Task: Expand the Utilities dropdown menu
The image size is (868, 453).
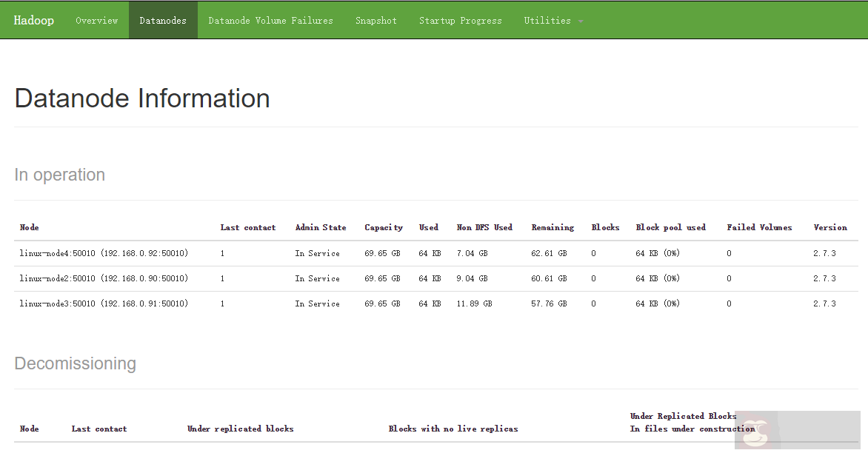Action: (547, 21)
